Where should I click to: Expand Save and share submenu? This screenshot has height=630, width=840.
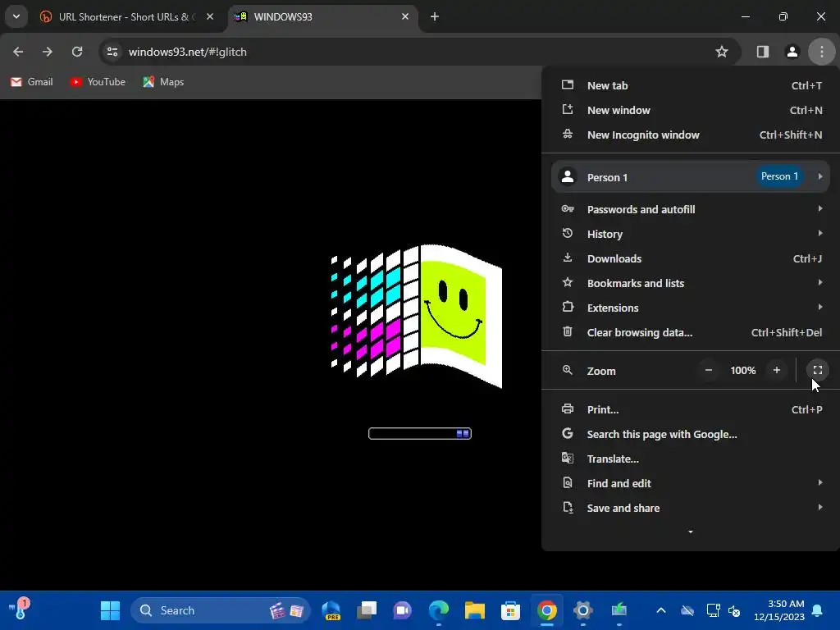(691, 509)
